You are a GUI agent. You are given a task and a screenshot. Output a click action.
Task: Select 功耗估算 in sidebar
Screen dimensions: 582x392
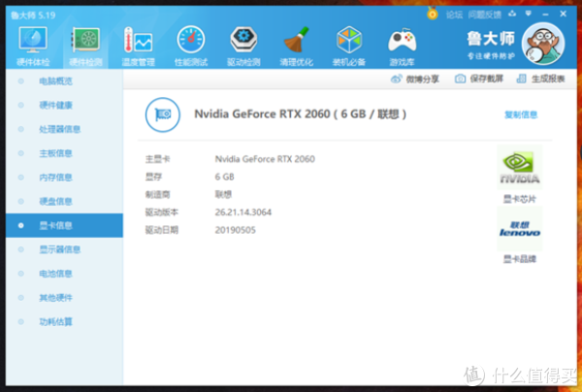64,321
